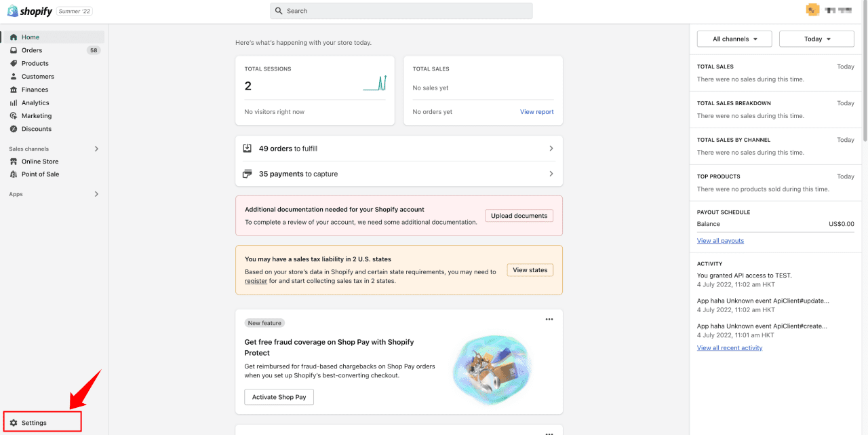Click the Home house icon in sidebar

(x=14, y=37)
